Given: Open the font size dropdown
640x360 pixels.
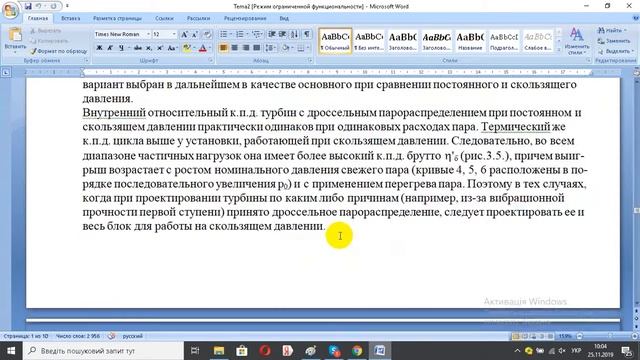Looking at the screenshot, I should [x=174, y=34].
